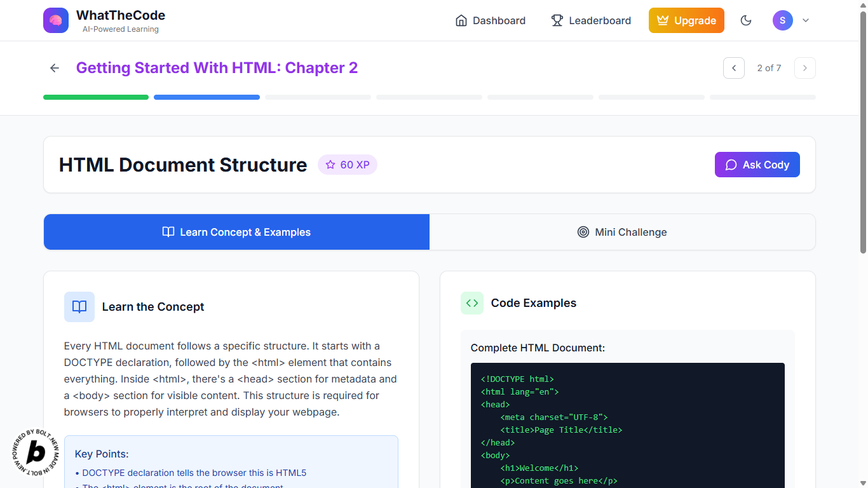This screenshot has width=868, height=488.
Task: Click the chat bubble icon on Ask Cody
Action: coord(731,165)
